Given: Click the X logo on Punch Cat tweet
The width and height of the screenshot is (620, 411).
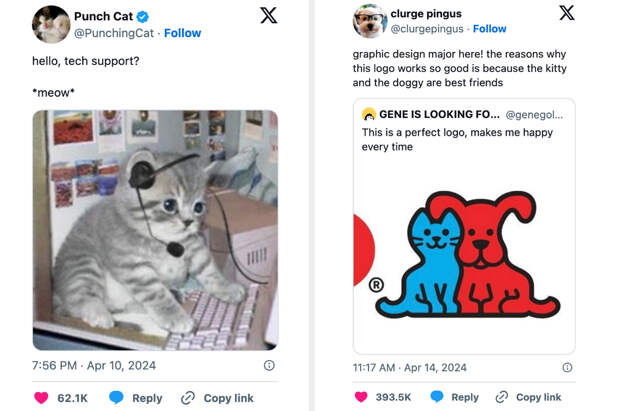Looking at the screenshot, I should tap(268, 15).
